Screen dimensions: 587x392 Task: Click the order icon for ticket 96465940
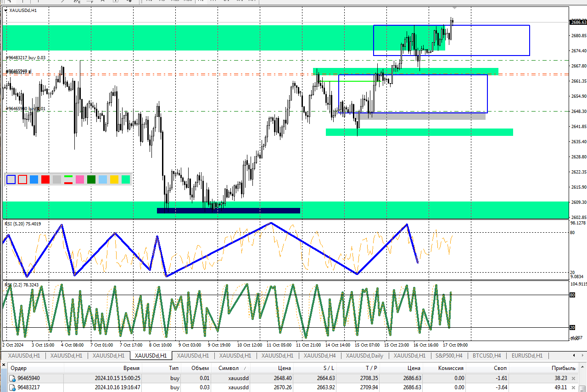click(x=12, y=378)
